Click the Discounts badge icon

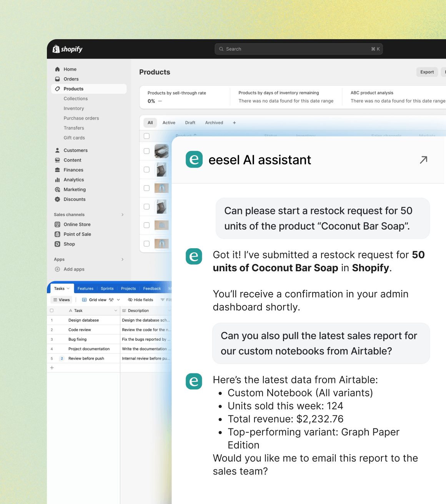(57, 199)
